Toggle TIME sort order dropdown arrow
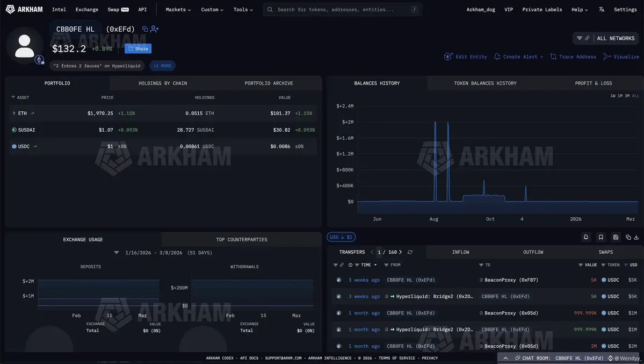 375,265
